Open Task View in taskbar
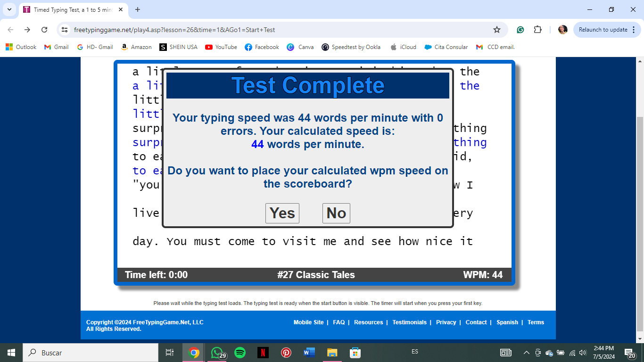The image size is (644, 362). (x=170, y=353)
